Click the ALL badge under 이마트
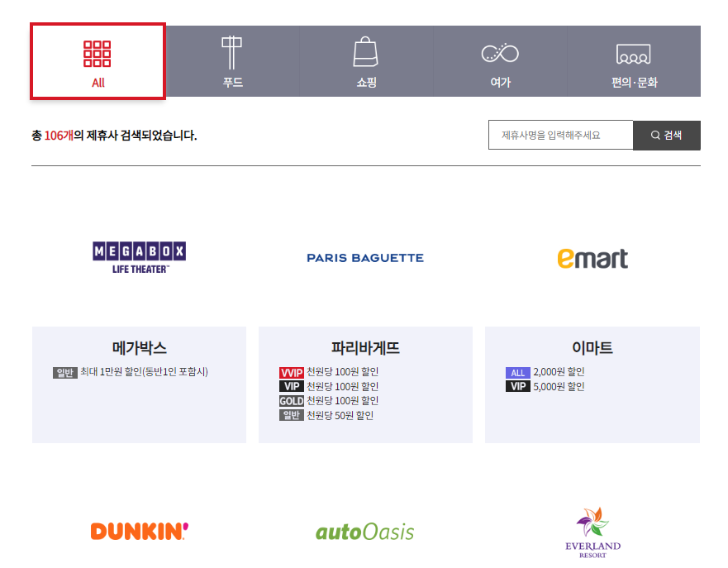Viewport: 728px width, 568px height. coord(517,373)
